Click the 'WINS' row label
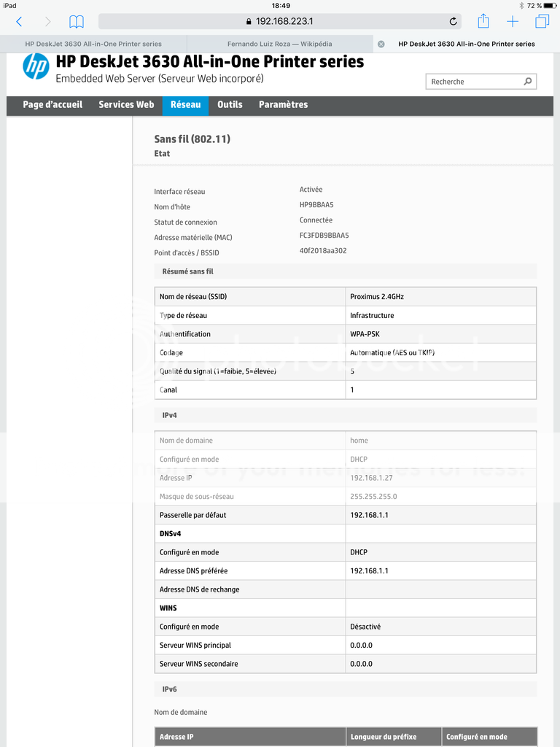The width and height of the screenshot is (560, 747). pyautogui.click(x=168, y=608)
